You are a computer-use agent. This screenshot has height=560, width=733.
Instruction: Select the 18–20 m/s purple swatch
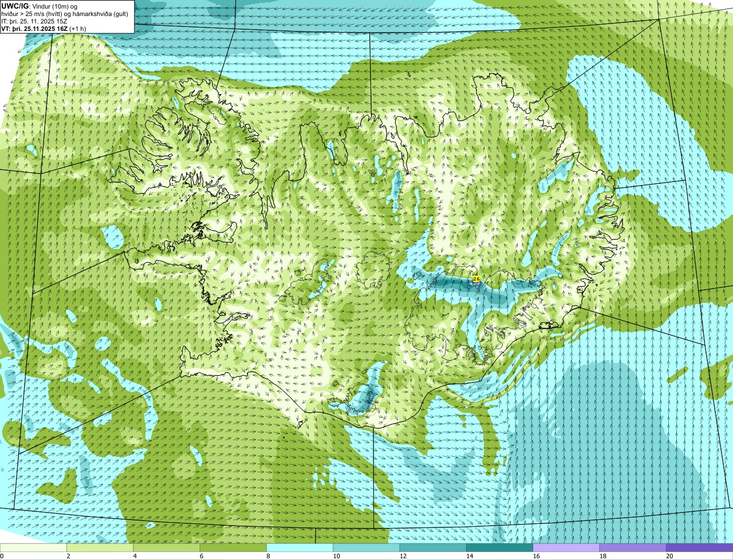pyautogui.click(x=633, y=547)
